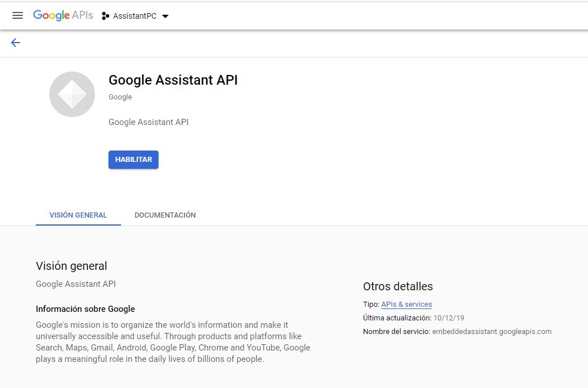Switch to the DOCUMENTACIÓN tab
588x388 pixels.
165,215
